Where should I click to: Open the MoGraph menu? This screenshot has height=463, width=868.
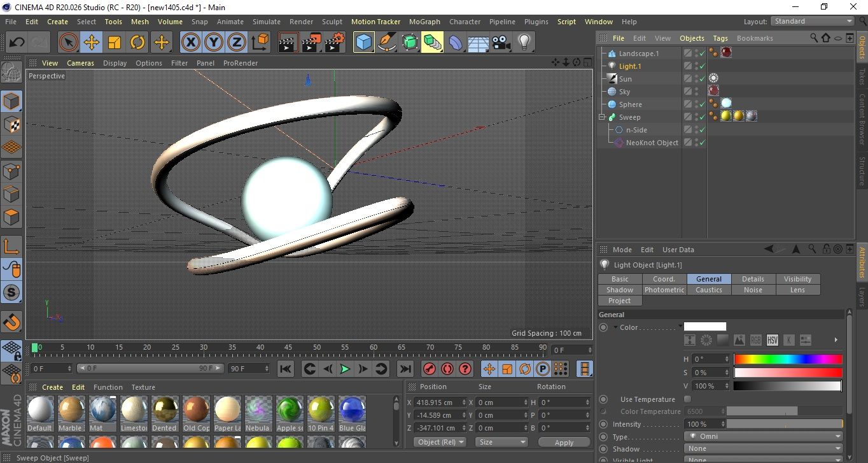[x=424, y=22]
